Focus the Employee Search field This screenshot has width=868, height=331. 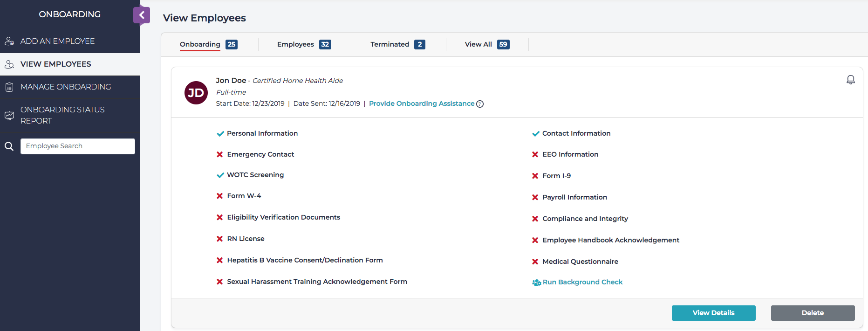78,146
